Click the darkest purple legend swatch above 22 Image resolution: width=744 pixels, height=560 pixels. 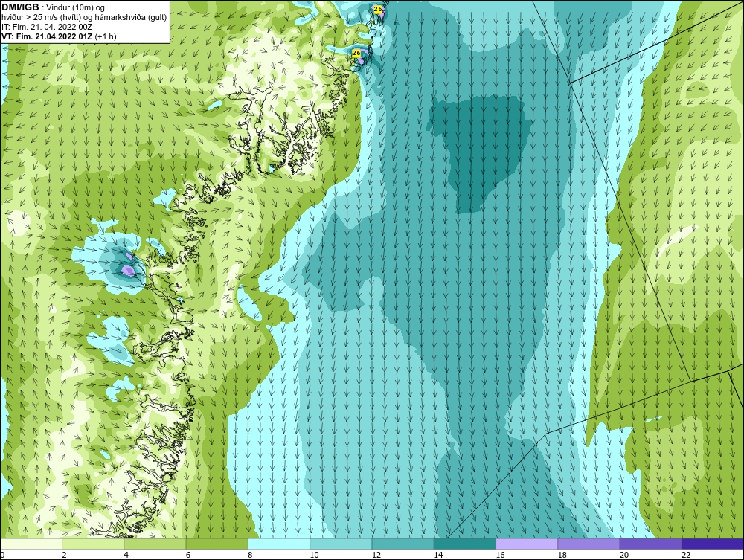[713, 544]
